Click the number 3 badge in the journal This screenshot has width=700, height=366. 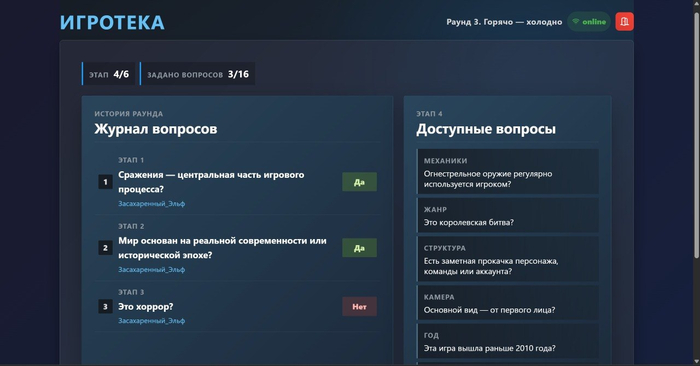(105, 307)
